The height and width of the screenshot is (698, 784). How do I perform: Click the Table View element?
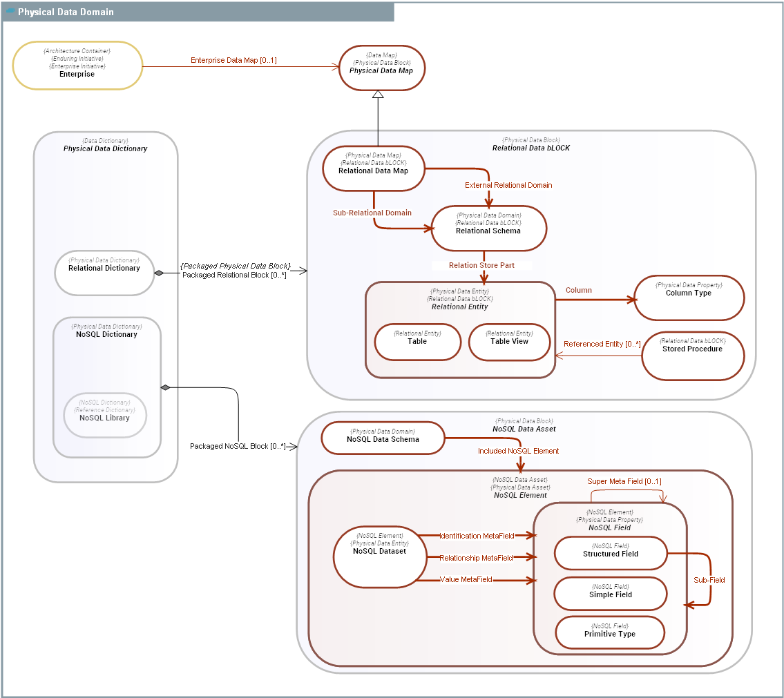[510, 342]
